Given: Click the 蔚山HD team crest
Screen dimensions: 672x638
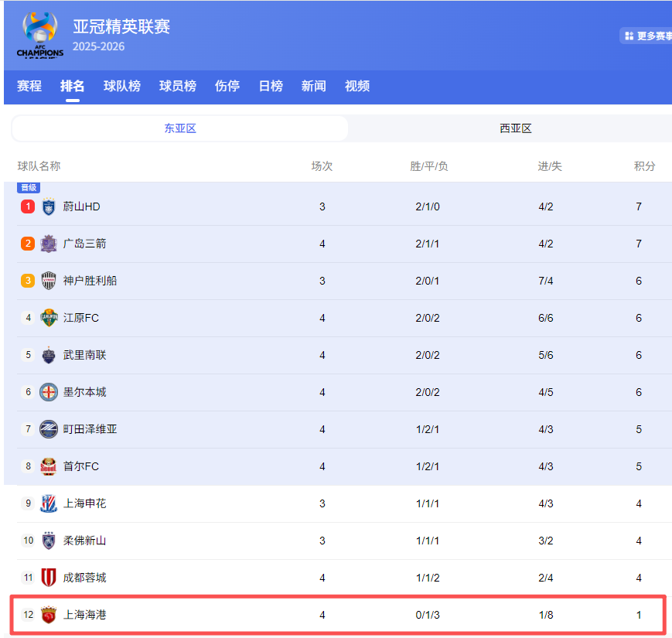Looking at the screenshot, I should tap(49, 206).
